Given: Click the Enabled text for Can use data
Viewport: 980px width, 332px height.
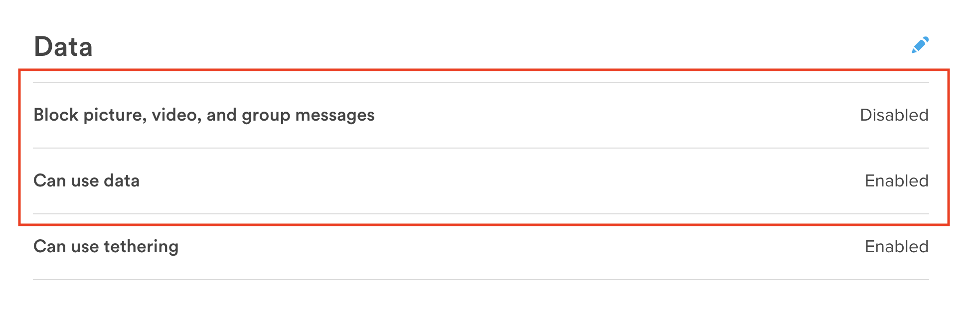Looking at the screenshot, I should coord(896,180).
